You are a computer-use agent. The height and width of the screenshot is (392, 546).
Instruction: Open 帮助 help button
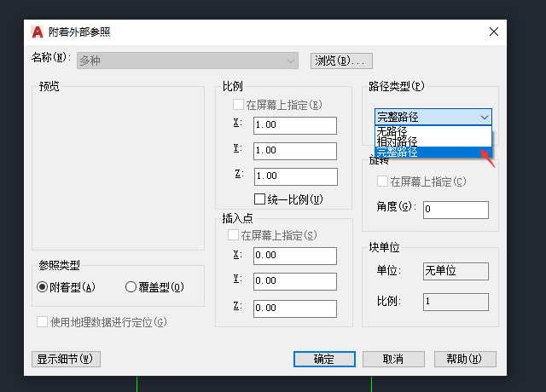tap(465, 359)
